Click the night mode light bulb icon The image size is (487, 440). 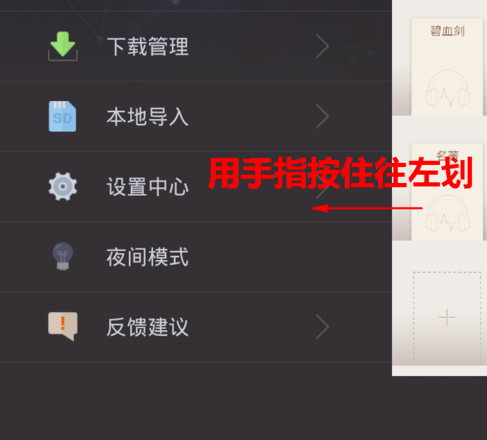[63, 256]
